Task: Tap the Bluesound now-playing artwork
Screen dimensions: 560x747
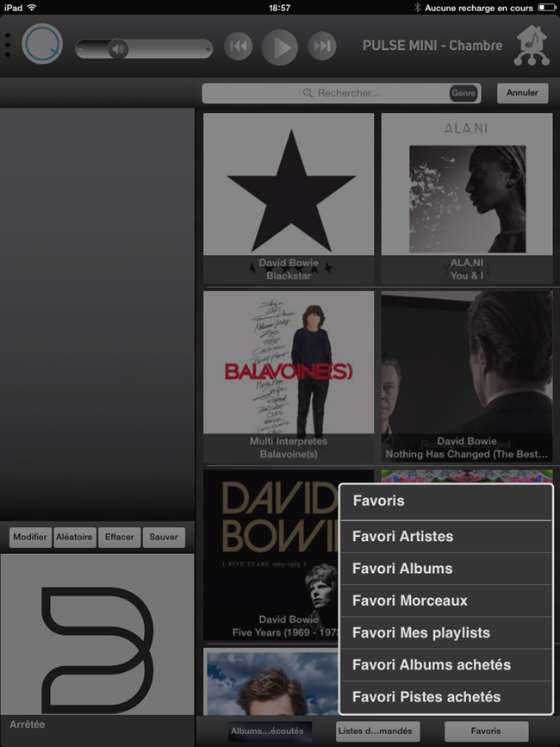Action: pyautogui.click(x=97, y=634)
